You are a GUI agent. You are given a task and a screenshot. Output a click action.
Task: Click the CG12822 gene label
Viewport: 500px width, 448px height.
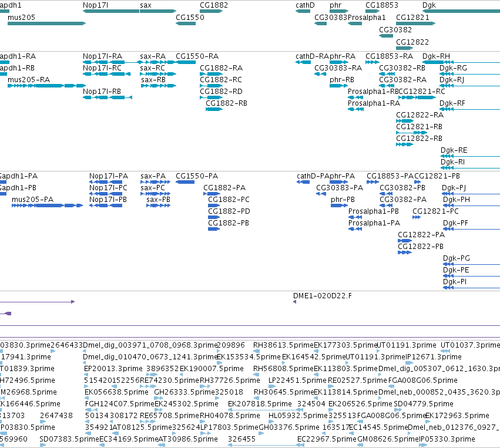[412, 42]
